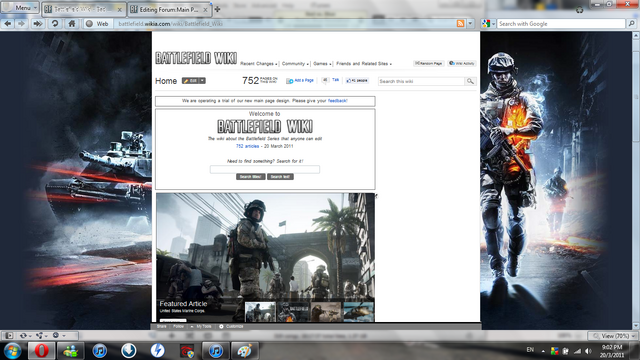Expand the Edit button dropdown arrow
This screenshot has width=640, height=360.
pyautogui.click(x=202, y=81)
